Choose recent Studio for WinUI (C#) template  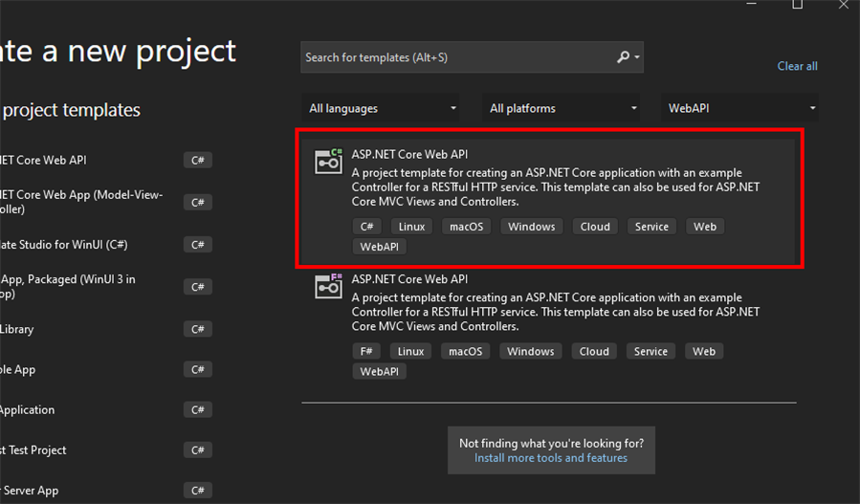click(67, 245)
